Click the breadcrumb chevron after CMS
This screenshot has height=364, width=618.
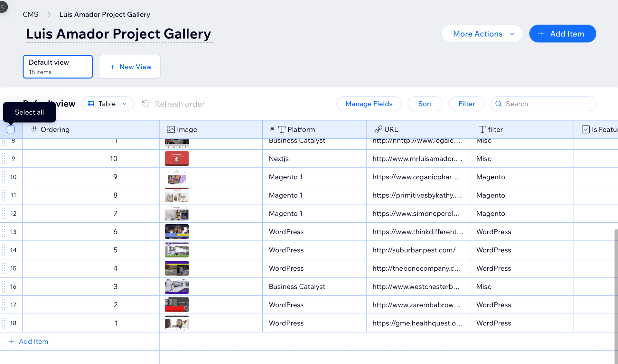(x=49, y=14)
